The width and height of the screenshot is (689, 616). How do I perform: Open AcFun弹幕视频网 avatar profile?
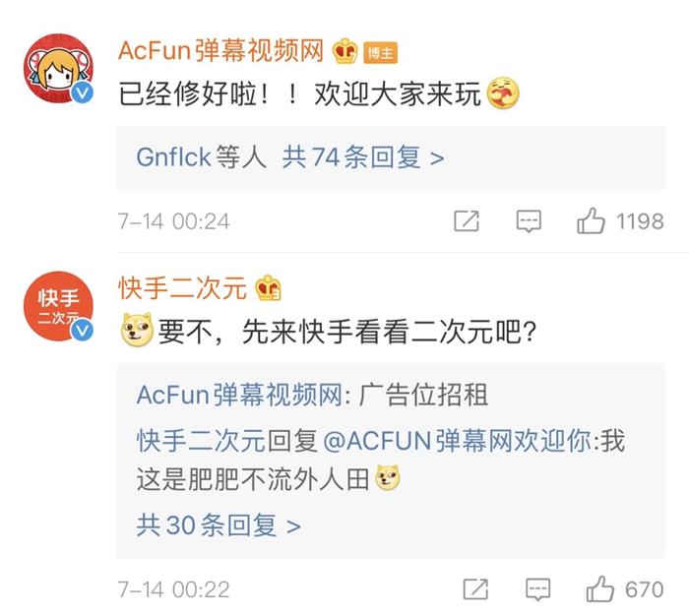58,68
